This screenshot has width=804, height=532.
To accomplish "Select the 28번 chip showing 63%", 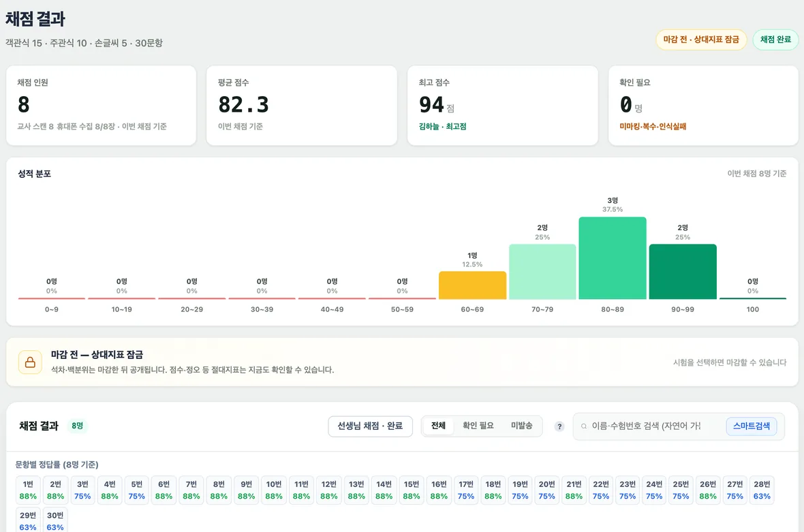I will click(762, 490).
